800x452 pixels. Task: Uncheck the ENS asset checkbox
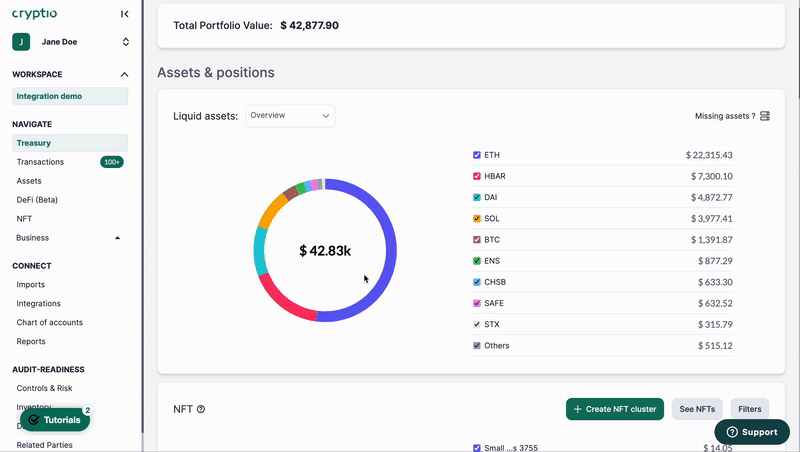click(477, 261)
